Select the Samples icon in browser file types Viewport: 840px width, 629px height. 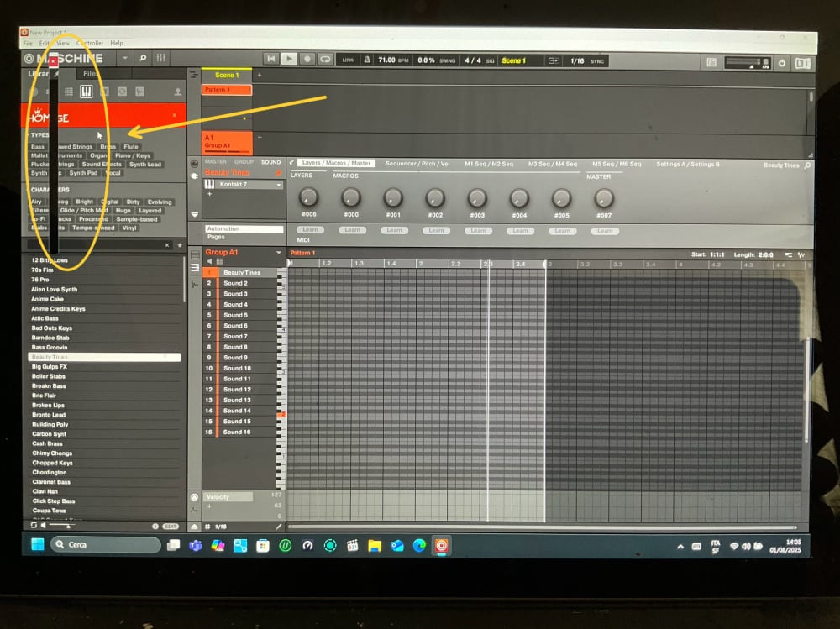pos(139,92)
